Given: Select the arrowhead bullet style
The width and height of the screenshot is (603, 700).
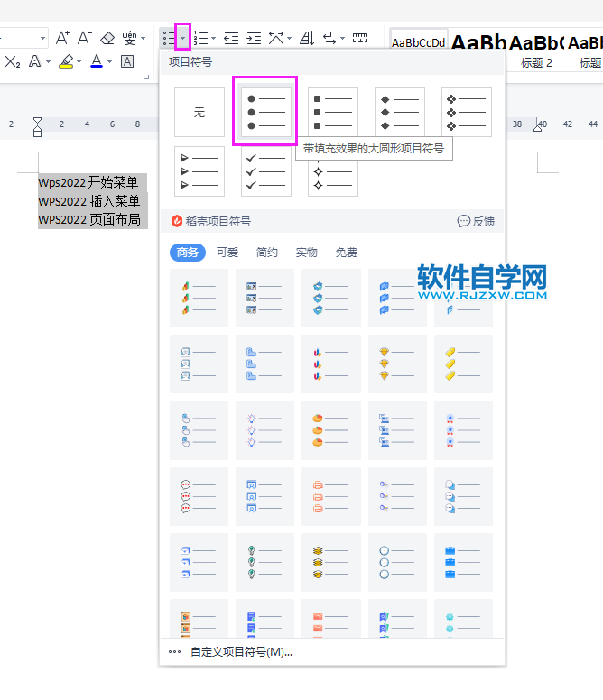Looking at the screenshot, I should pyautogui.click(x=199, y=171).
